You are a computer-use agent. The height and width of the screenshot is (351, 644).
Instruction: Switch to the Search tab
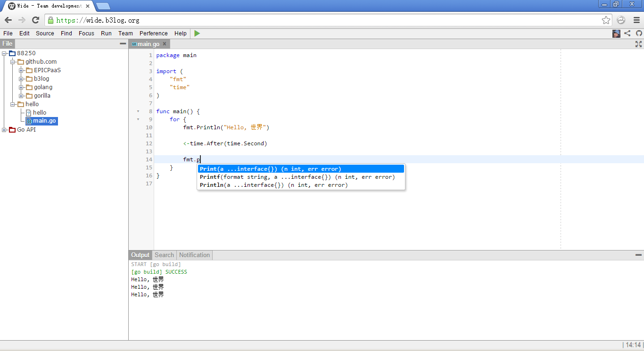pos(164,255)
